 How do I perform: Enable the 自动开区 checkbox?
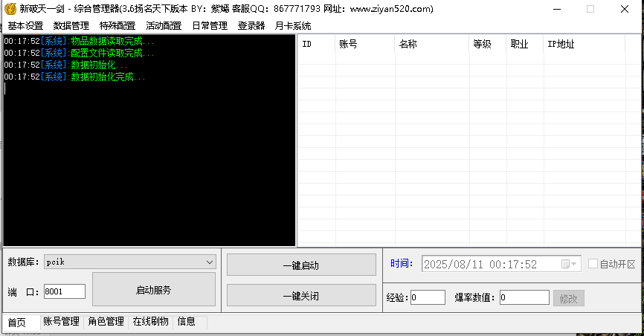point(593,264)
